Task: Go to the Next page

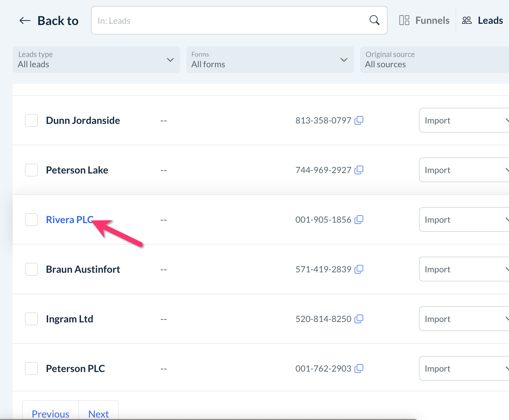Action: [99, 413]
